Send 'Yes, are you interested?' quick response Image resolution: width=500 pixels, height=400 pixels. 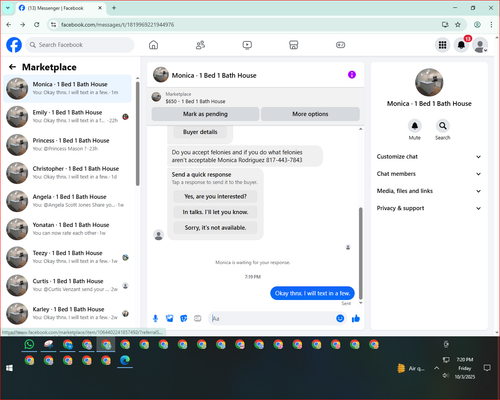click(215, 196)
